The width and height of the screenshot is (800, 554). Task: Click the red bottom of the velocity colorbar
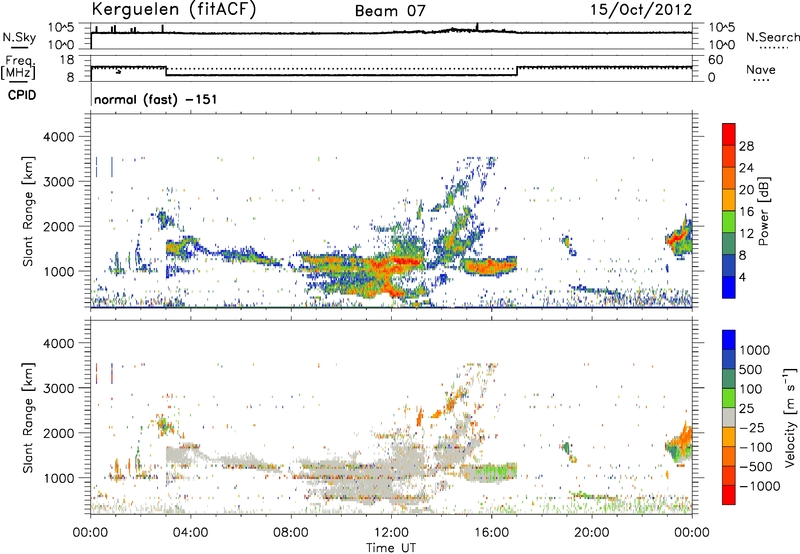pyautogui.click(x=729, y=495)
